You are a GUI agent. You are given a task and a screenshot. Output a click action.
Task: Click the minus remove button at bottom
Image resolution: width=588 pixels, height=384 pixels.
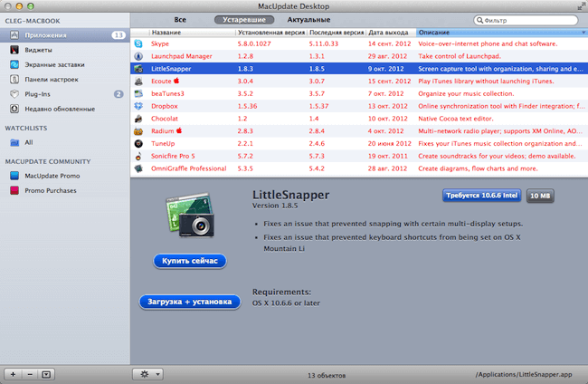pyautogui.click(x=30, y=374)
